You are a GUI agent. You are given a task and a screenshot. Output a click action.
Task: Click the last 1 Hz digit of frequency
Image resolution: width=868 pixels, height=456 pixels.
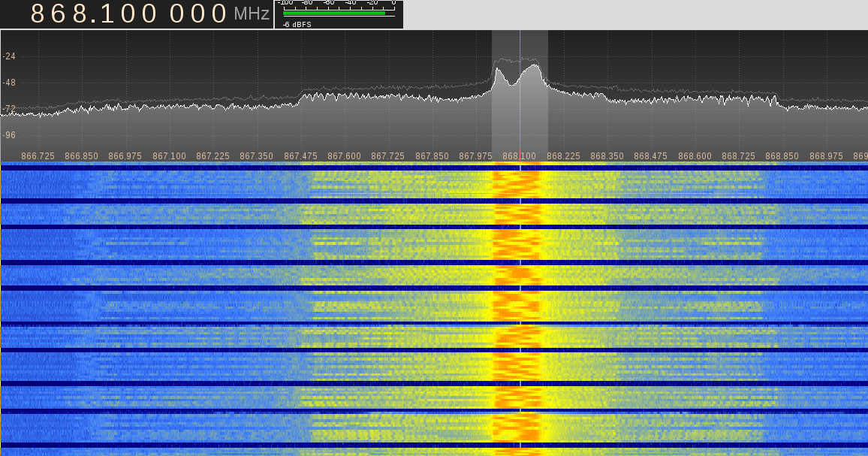(219, 14)
